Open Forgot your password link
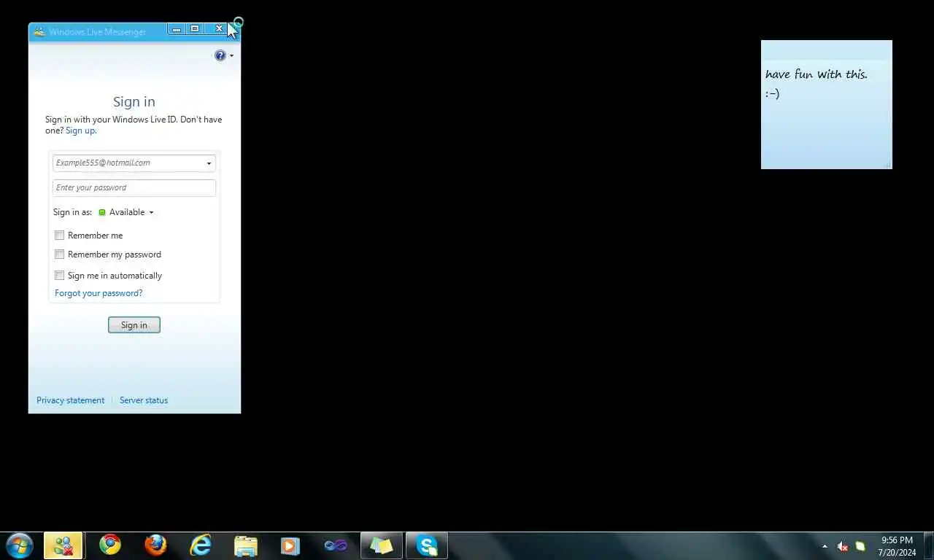Image resolution: width=934 pixels, height=560 pixels. [99, 293]
